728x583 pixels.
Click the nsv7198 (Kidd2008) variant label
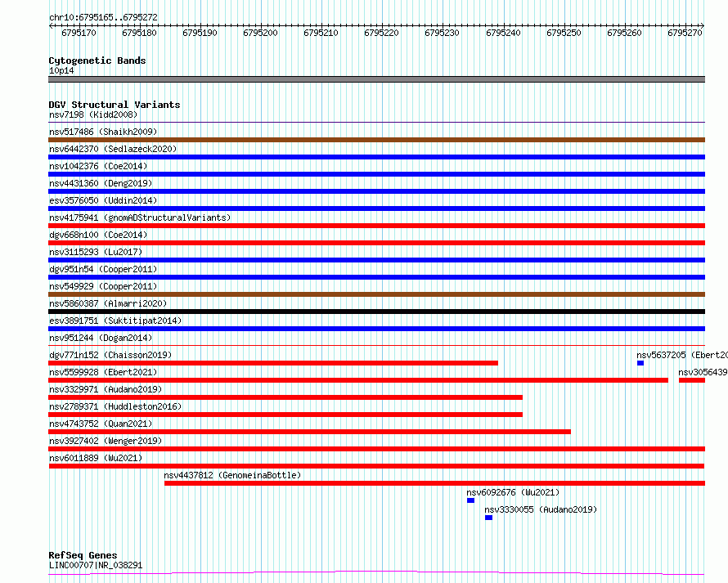coord(93,114)
